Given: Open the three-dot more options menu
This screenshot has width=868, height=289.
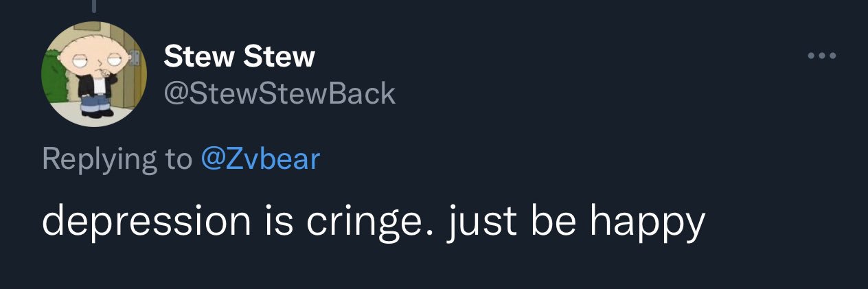Looking at the screenshot, I should [x=821, y=56].
